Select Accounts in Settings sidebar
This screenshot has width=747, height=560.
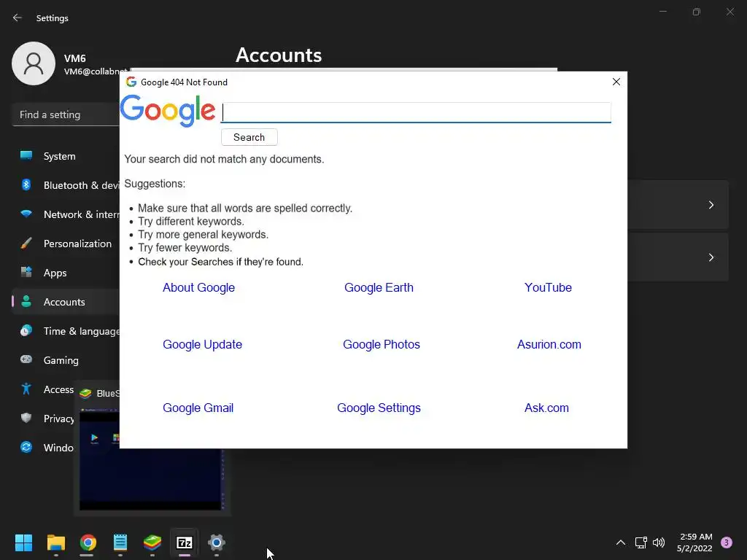tap(66, 302)
